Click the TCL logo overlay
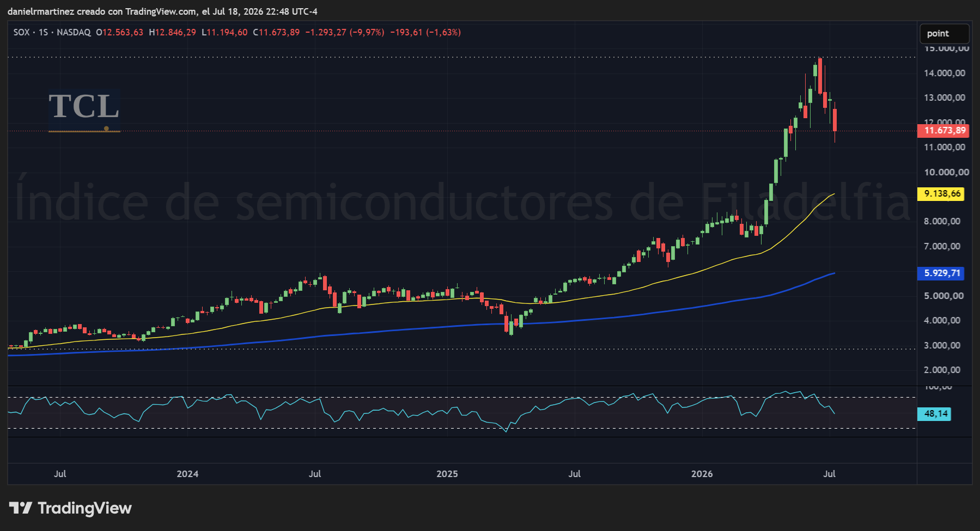The width and height of the screenshot is (980, 531). coord(84,111)
